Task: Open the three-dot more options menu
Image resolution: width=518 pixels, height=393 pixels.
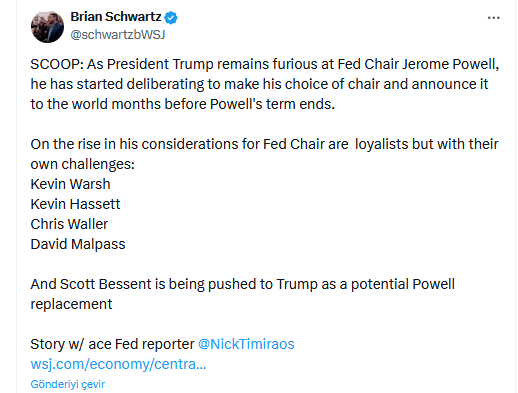Action: (493, 18)
